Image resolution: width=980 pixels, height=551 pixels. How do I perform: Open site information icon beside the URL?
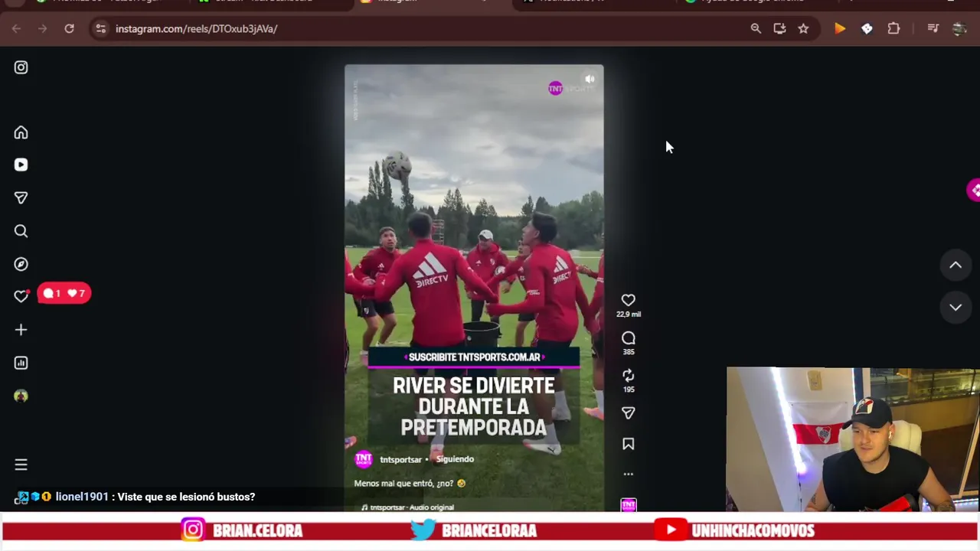(x=100, y=28)
